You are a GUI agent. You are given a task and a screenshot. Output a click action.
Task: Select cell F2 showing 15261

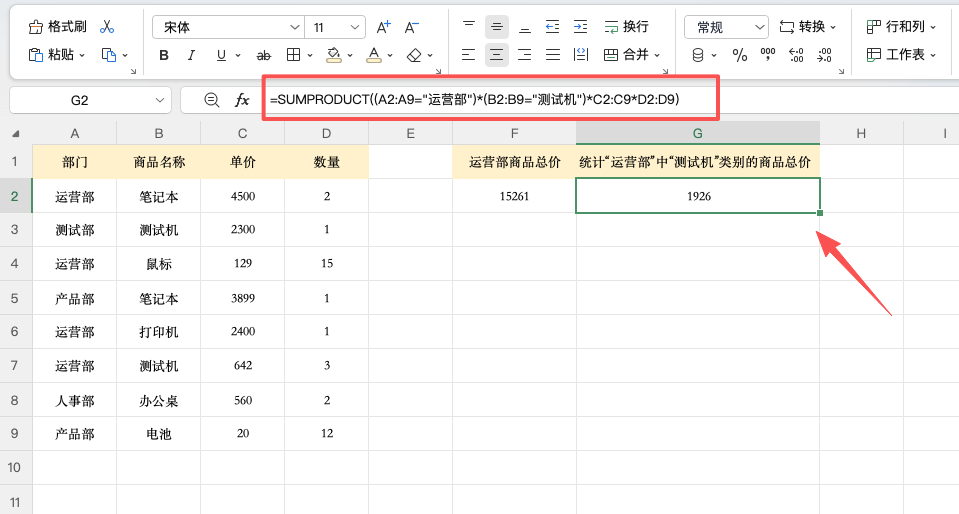click(514, 196)
